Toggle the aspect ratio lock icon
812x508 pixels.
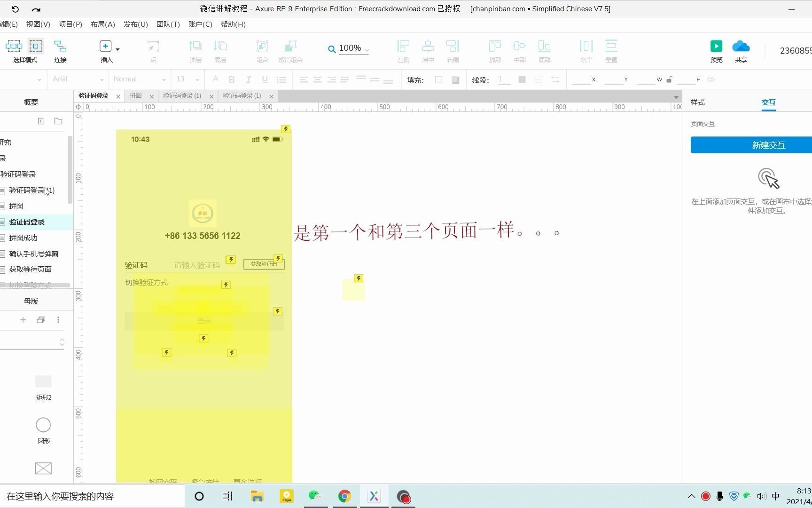point(669,79)
